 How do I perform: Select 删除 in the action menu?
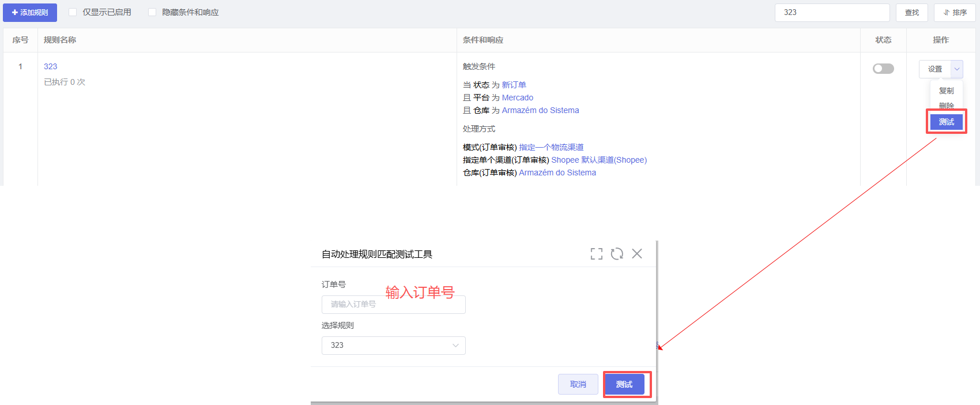click(946, 106)
